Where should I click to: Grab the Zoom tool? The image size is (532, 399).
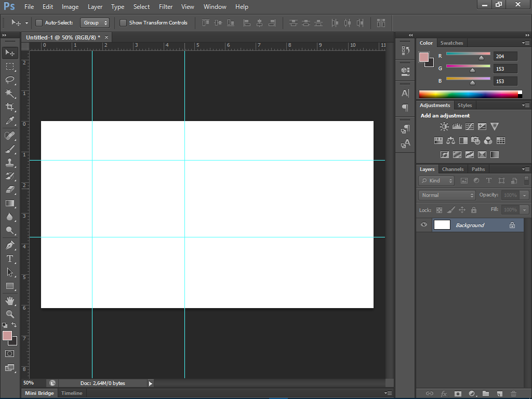tap(9, 313)
